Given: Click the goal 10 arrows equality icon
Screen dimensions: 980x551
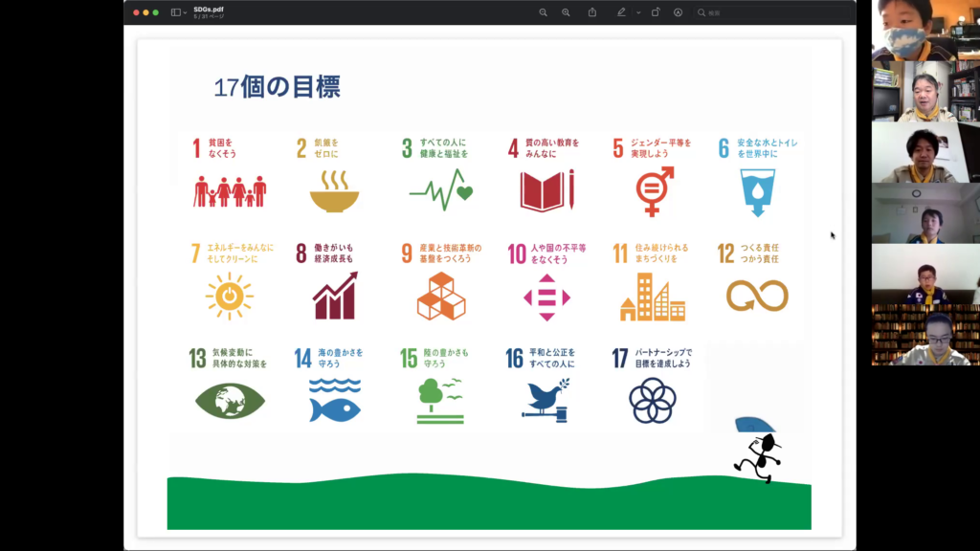Looking at the screenshot, I should (546, 298).
